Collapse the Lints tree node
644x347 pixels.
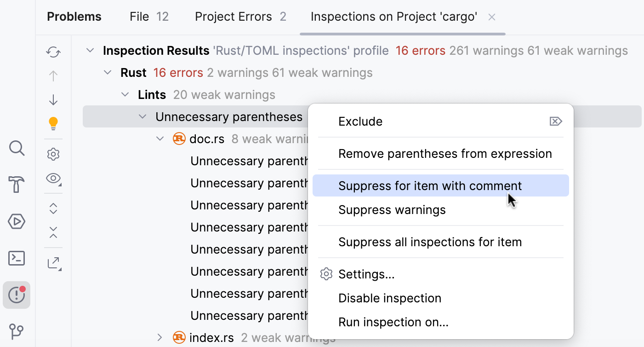click(125, 94)
